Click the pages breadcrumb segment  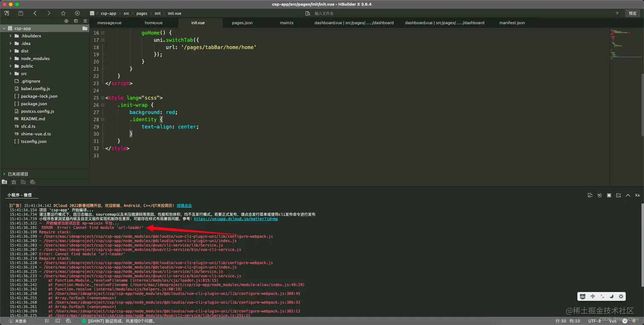click(x=142, y=13)
